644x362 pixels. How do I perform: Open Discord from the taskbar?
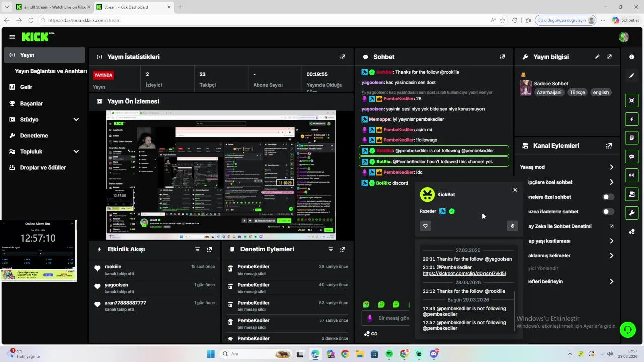pos(434,354)
